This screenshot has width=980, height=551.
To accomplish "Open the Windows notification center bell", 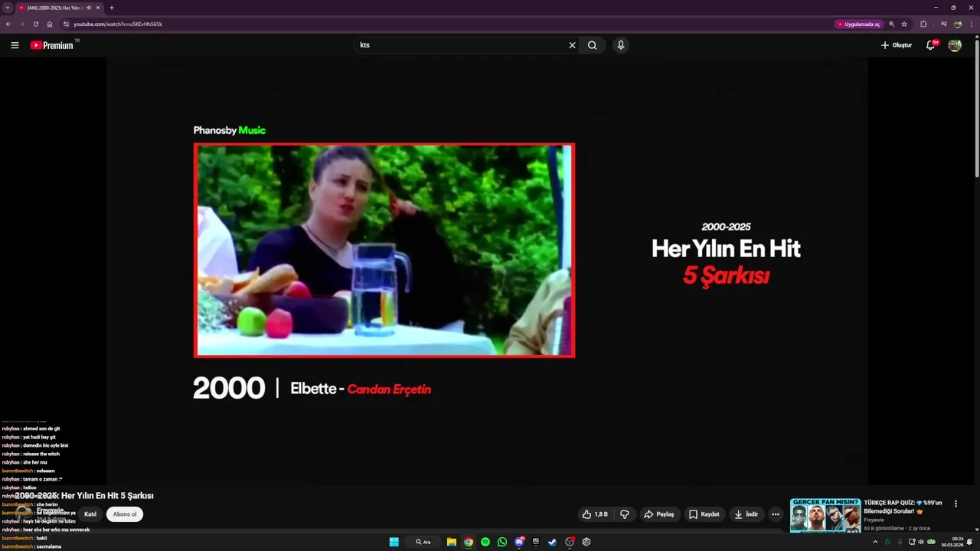I will pyautogui.click(x=970, y=542).
